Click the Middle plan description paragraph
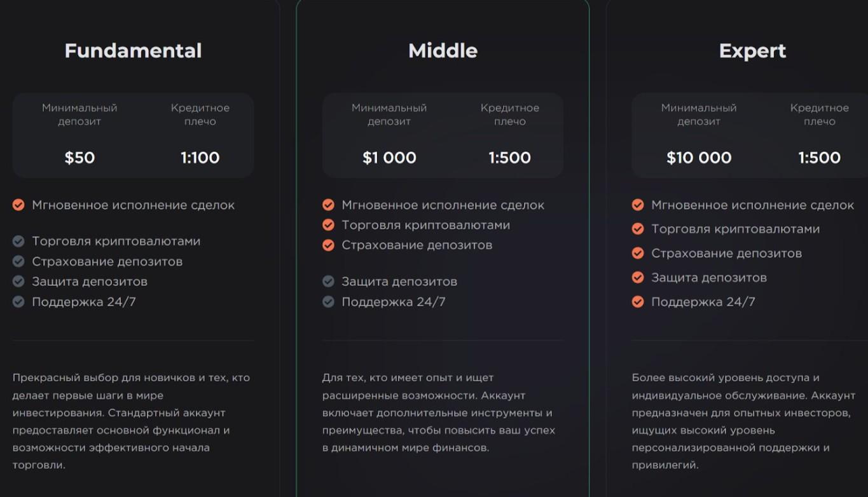Viewport: 868px width, 497px height. pyautogui.click(x=439, y=412)
